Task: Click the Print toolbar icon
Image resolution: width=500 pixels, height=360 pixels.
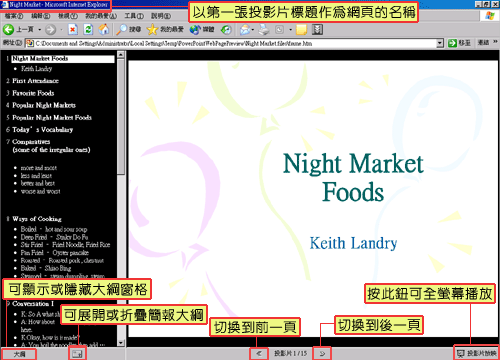Action: [x=264, y=30]
